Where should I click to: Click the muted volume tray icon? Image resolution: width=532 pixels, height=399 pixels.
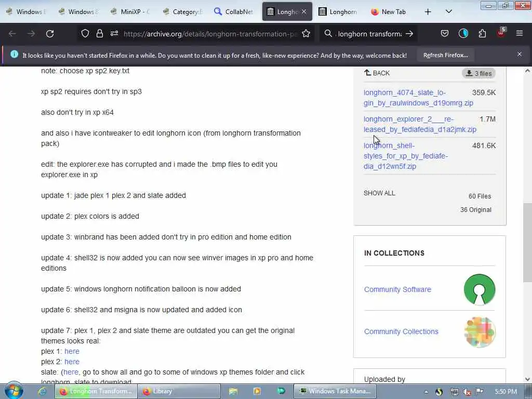tap(467, 392)
